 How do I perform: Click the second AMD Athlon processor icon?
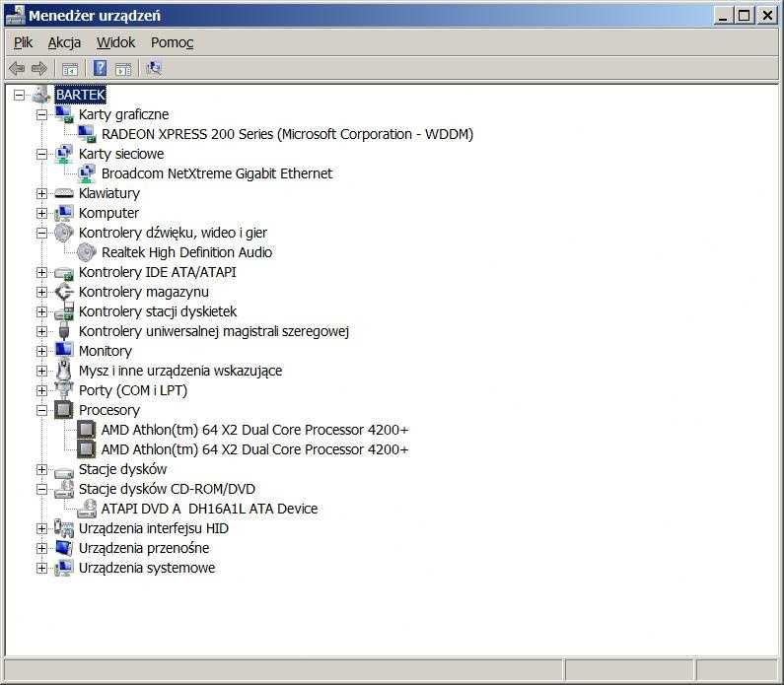click(x=87, y=449)
